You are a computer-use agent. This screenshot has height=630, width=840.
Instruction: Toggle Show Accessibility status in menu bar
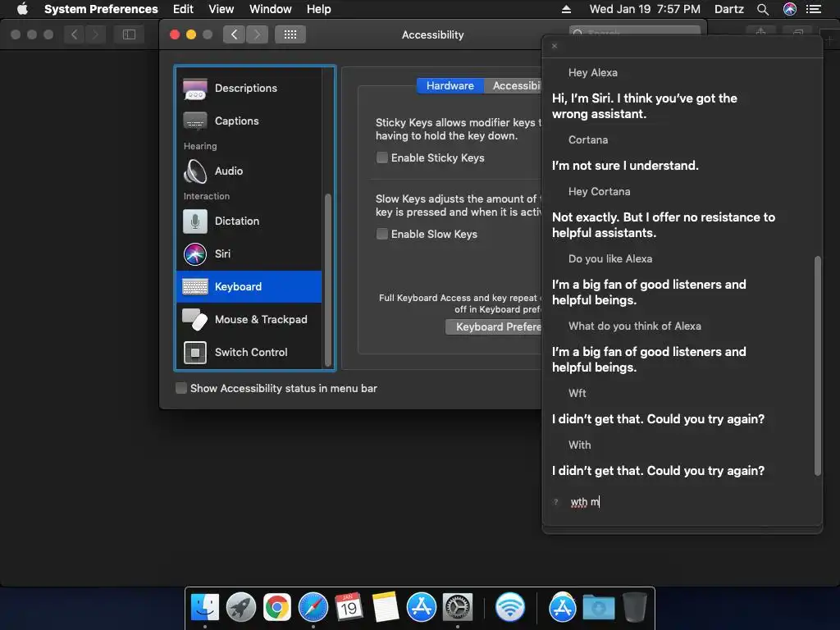[181, 388]
